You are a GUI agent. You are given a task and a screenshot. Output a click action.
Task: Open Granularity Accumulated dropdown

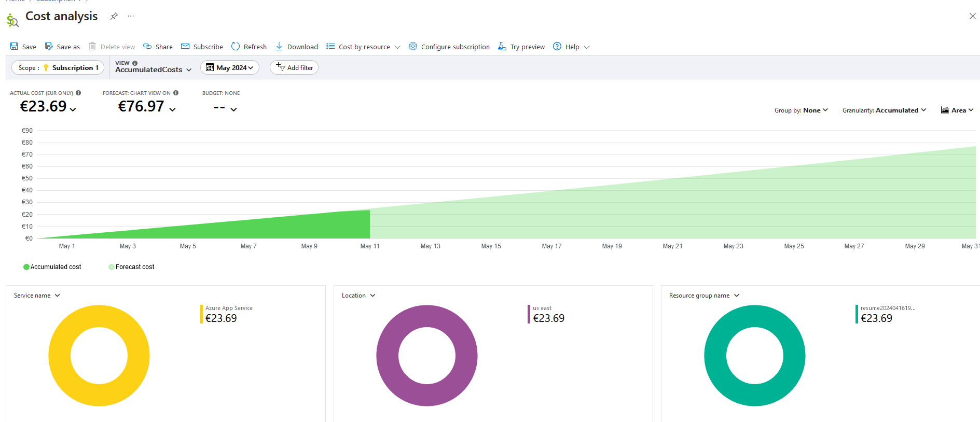pos(884,110)
